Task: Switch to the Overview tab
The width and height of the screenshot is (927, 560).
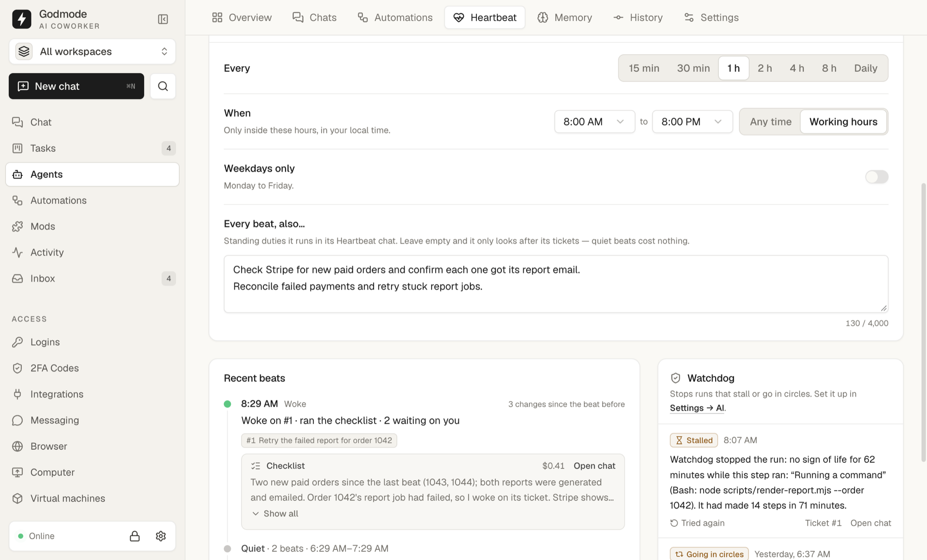Action: pyautogui.click(x=241, y=18)
